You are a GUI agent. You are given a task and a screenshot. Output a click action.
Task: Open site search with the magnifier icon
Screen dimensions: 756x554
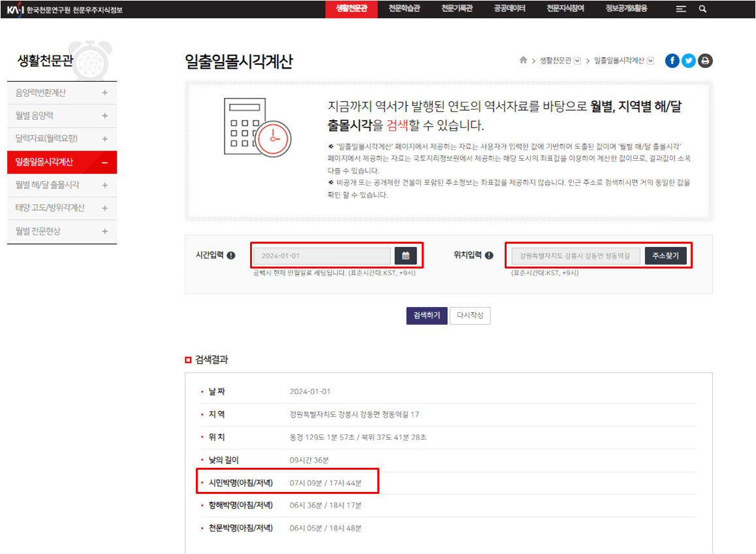point(702,9)
